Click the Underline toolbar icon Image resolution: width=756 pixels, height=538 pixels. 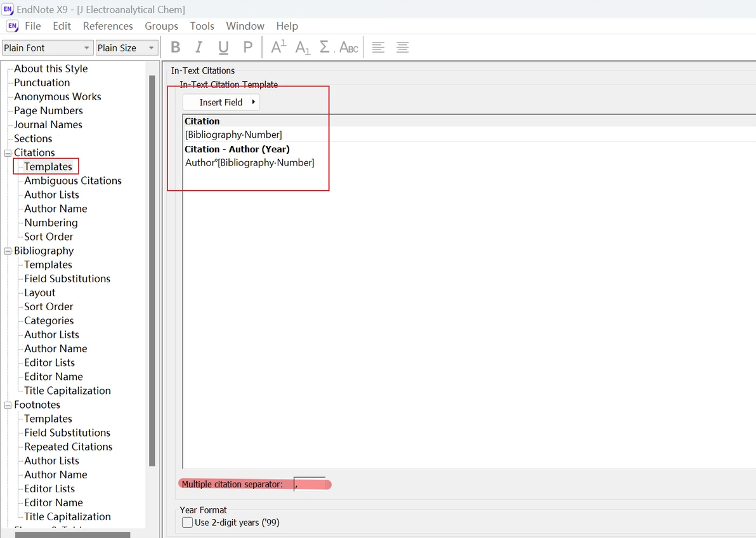point(223,48)
